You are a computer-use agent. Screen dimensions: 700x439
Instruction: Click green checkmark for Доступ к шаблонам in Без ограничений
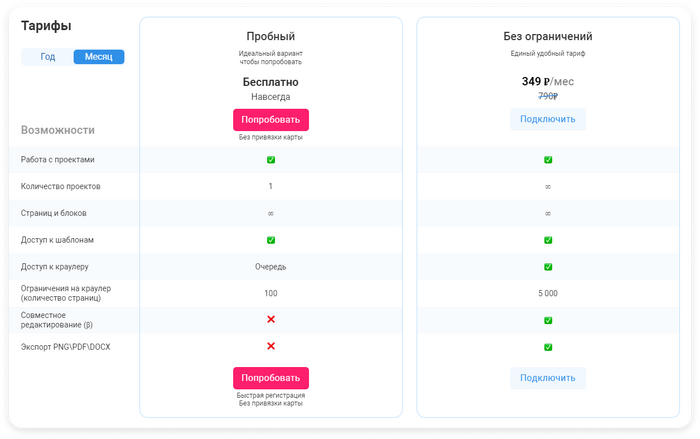click(x=548, y=240)
